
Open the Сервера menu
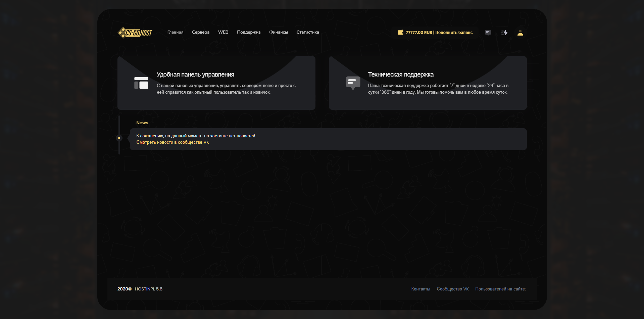[201, 32]
